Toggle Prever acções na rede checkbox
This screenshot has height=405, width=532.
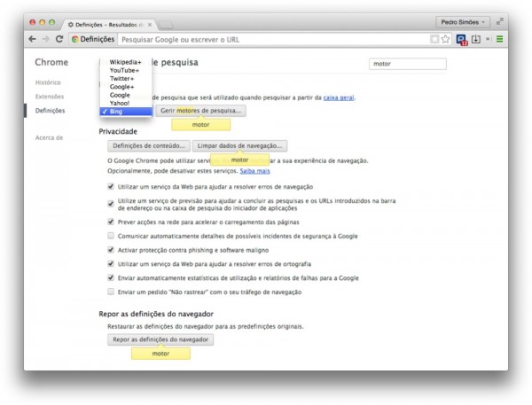(x=111, y=222)
